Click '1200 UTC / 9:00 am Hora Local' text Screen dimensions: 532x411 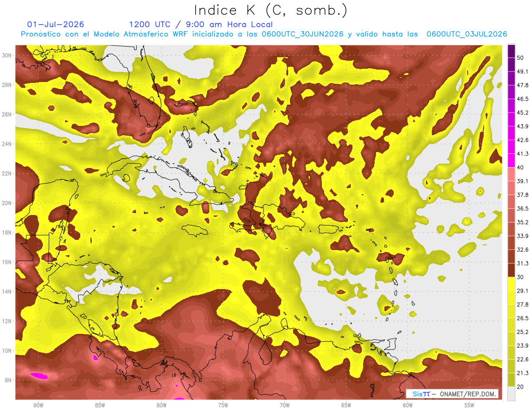coord(201,24)
